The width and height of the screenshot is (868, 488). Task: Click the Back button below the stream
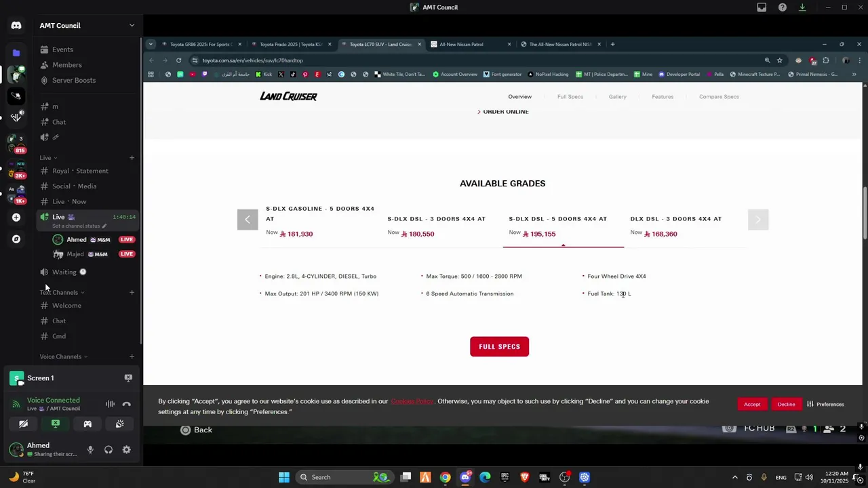(x=197, y=430)
